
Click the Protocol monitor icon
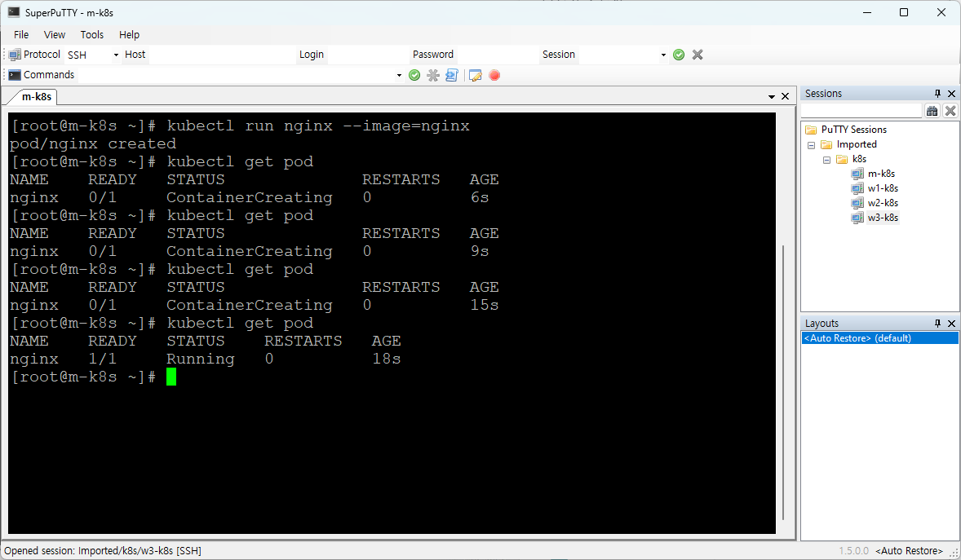click(x=15, y=55)
